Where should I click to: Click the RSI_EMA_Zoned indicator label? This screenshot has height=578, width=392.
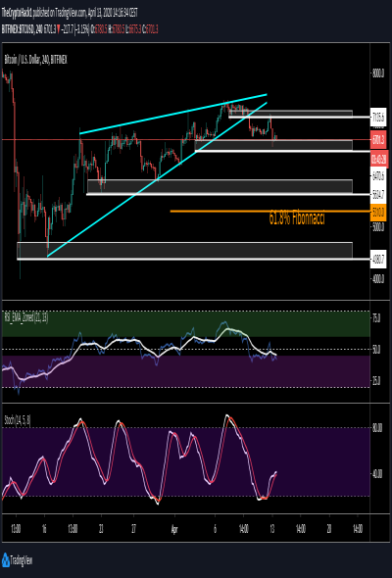pos(26,317)
